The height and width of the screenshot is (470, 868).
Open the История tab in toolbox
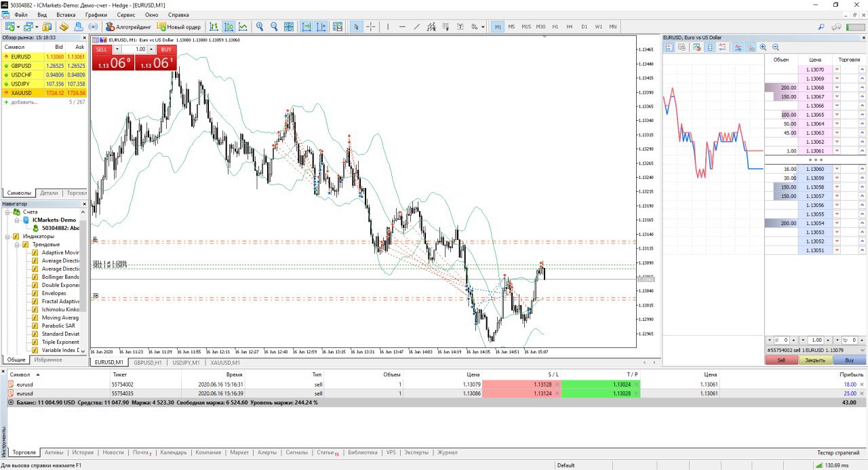pyautogui.click(x=83, y=452)
